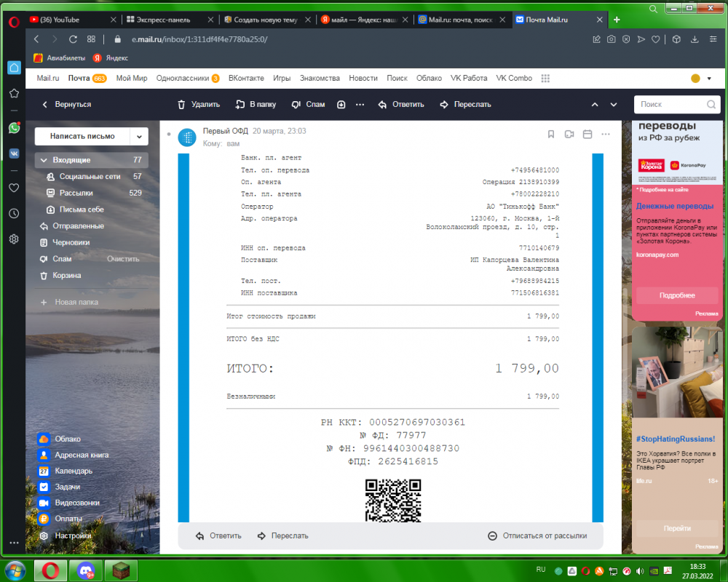Screen dimensions: 728x582
Task: Click Очистить next to Спам
Action: [x=123, y=259]
